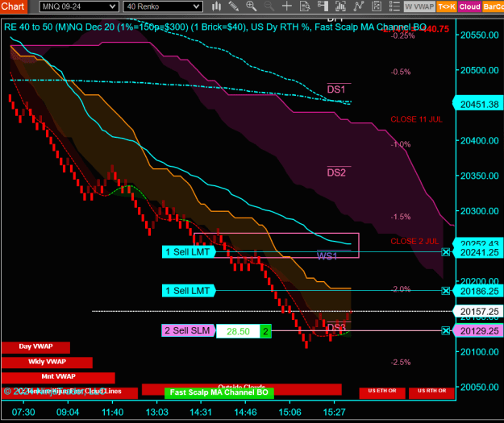The image size is (504, 423).
Task: Click the 20157.25 current price marker
Action: coord(478,312)
